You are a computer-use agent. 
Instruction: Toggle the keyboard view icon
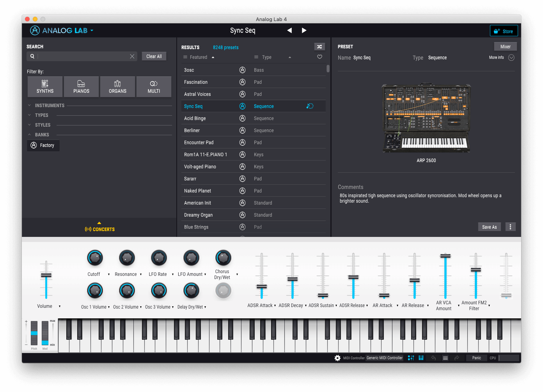point(421,358)
